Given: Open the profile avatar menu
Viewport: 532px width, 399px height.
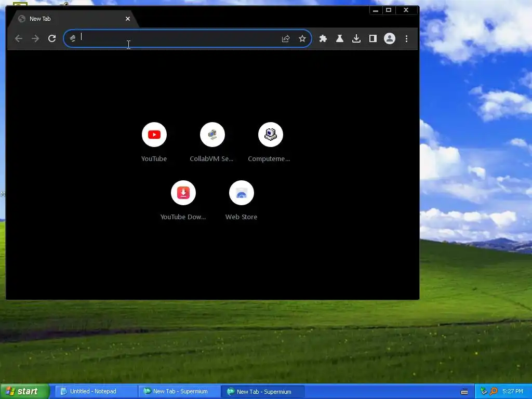Looking at the screenshot, I should (390, 38).
